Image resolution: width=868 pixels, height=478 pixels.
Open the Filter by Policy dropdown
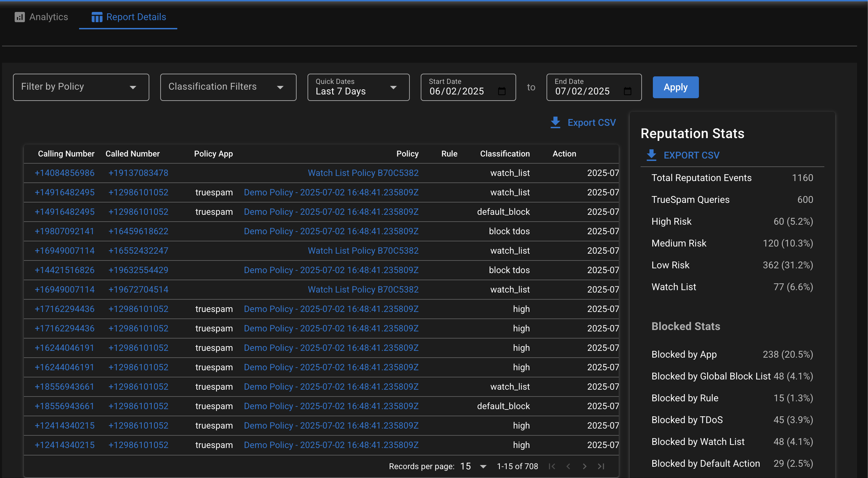(x=81, y=87)
